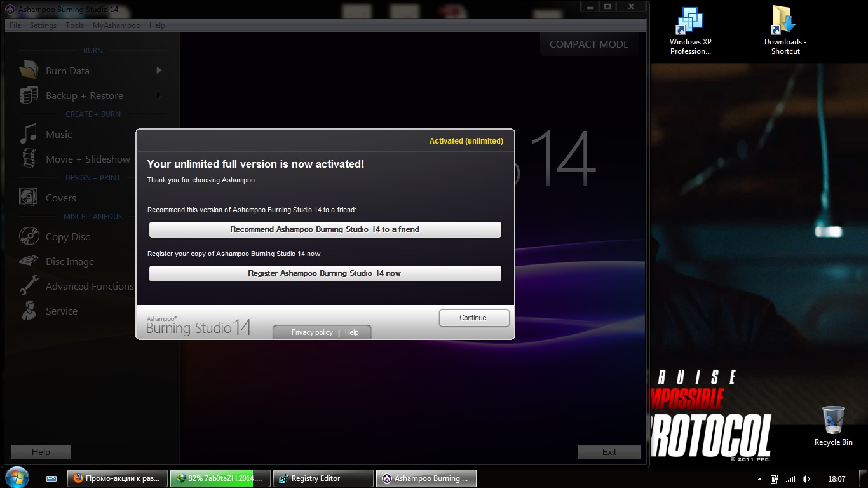Open the MyAshampoo menu
868x488 pixels.
[x=116, y=25]
